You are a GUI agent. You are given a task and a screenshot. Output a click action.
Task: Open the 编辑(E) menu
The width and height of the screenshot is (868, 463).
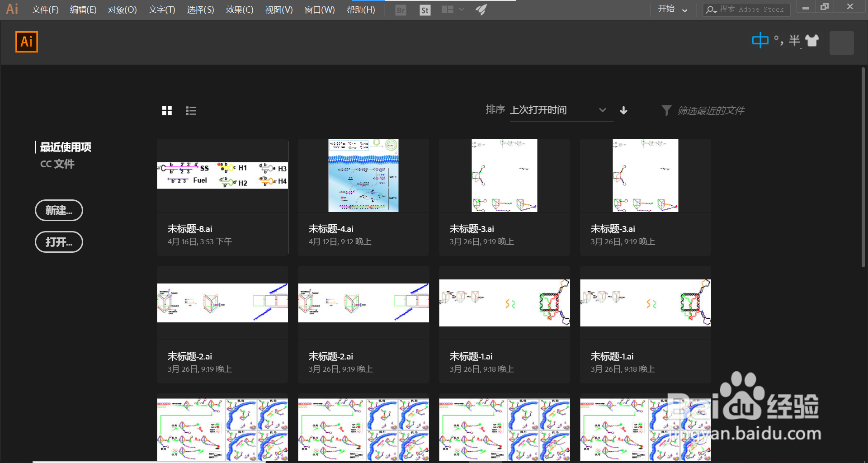click(83, 9)
